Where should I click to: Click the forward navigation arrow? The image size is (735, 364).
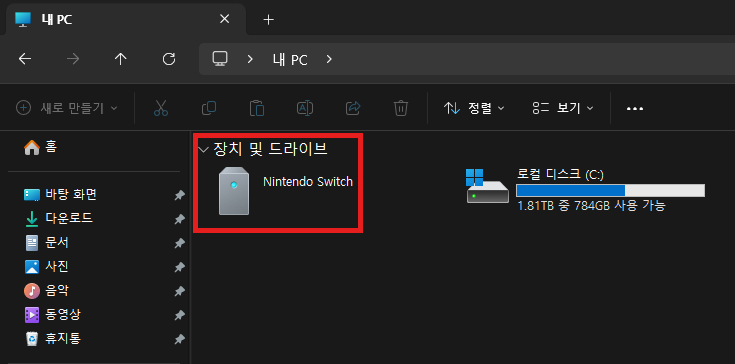[x=73, y=59]
